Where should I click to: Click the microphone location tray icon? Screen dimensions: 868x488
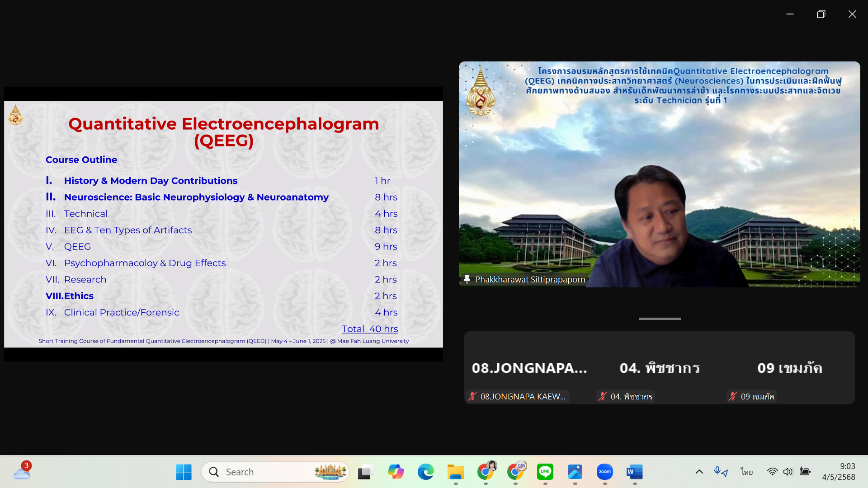pyautogui.click(x=721, y=472)
